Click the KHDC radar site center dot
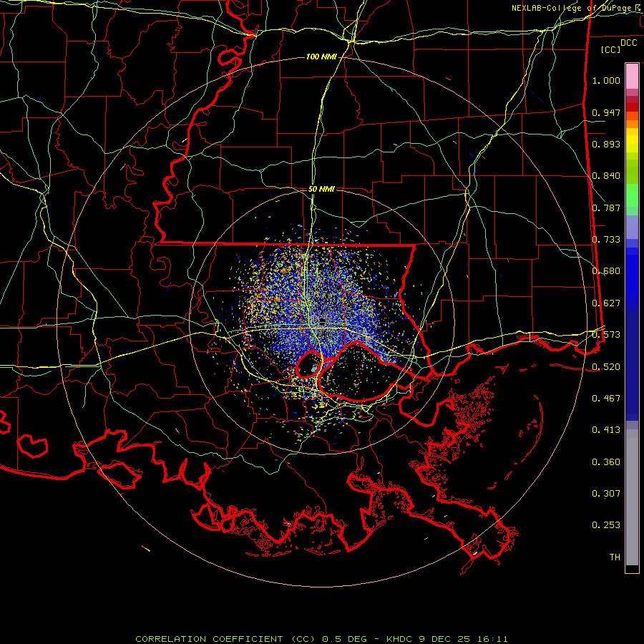This screenshot has height=644, width=644. click(x=323, y=321)
